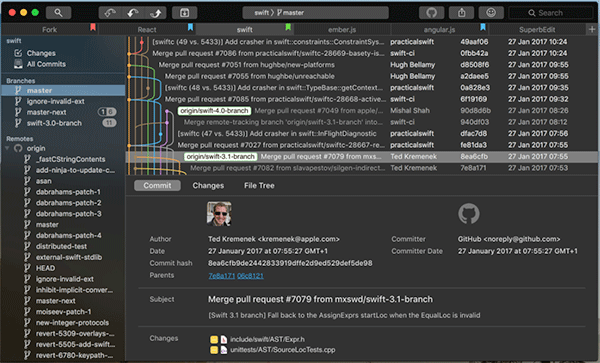Select the local master branch
The width and height of the screenshot is (600, 363).
point(63,90)
